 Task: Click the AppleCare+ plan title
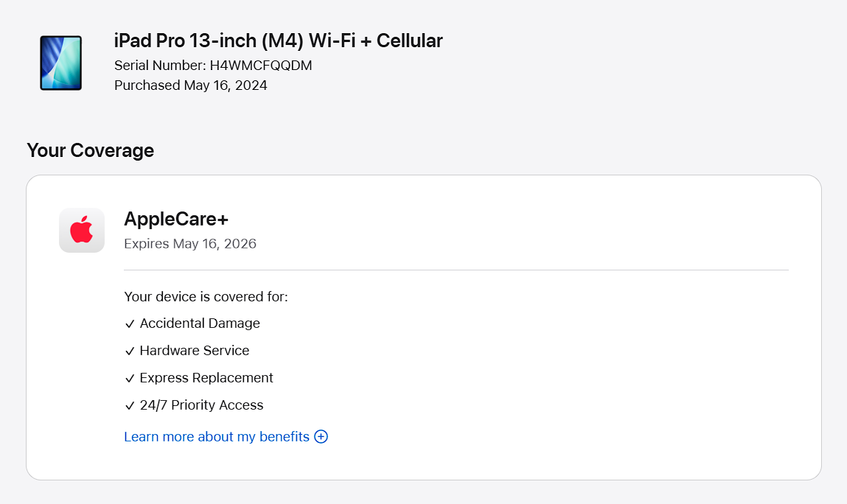(176, 219)
